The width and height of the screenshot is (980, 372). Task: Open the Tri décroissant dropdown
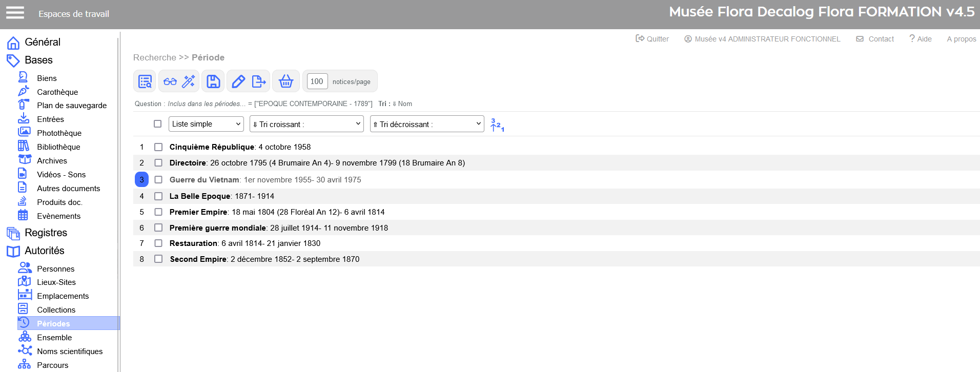(x=427, y=124)
